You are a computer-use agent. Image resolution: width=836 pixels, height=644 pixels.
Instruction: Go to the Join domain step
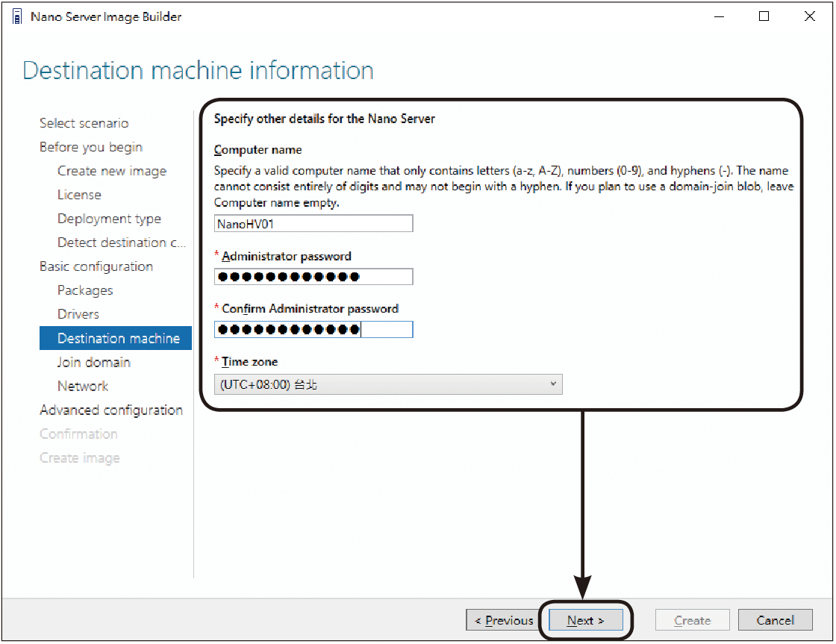click(x=94, y=362)
